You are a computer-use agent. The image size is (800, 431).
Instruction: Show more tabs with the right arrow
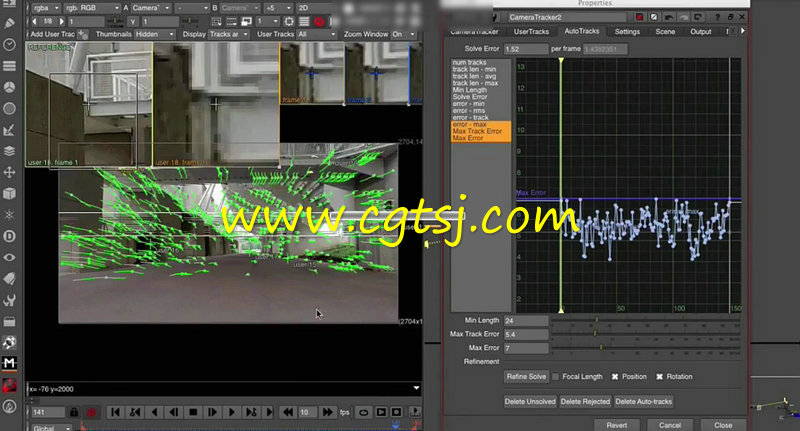(x=742, y=31)
